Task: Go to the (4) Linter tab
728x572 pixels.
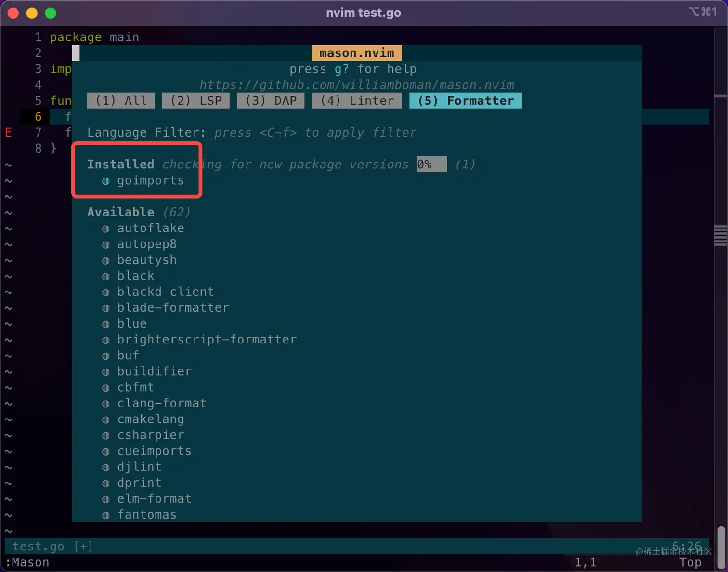Action: tap(357, 101)
